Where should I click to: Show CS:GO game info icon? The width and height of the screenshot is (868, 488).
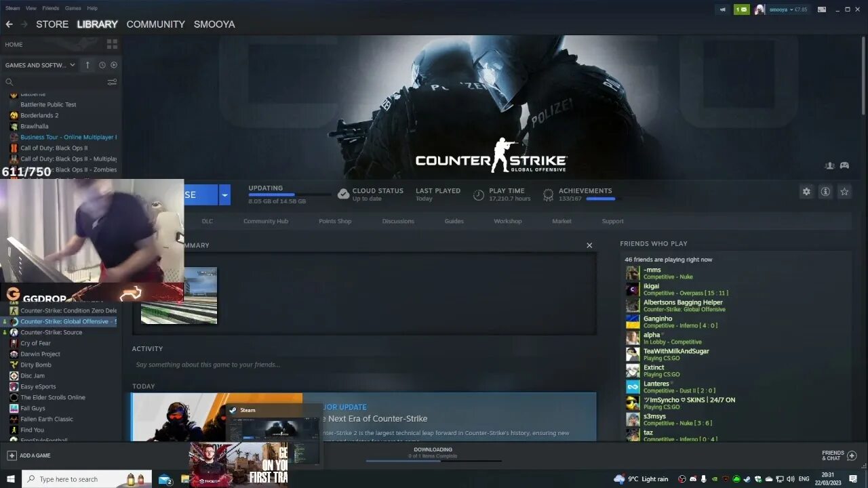825,192
